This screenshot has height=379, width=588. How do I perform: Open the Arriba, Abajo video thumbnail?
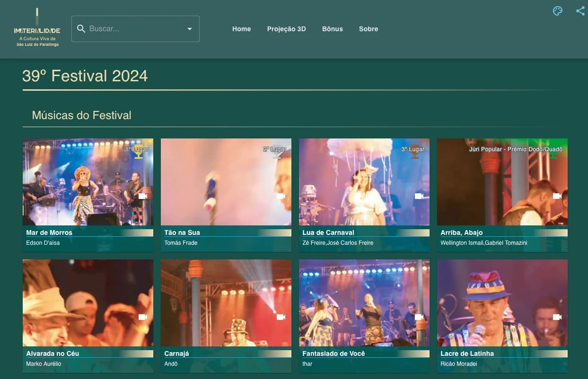502,182
